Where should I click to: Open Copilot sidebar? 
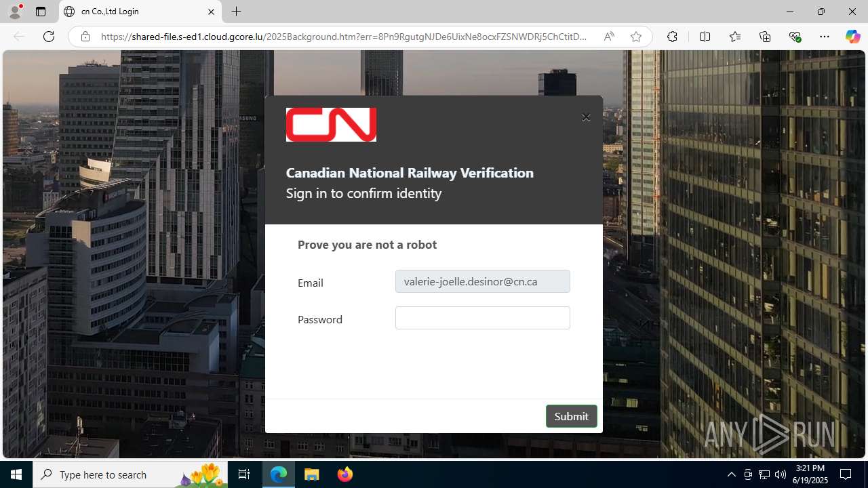pyautogui.click(x=852, y=37)
